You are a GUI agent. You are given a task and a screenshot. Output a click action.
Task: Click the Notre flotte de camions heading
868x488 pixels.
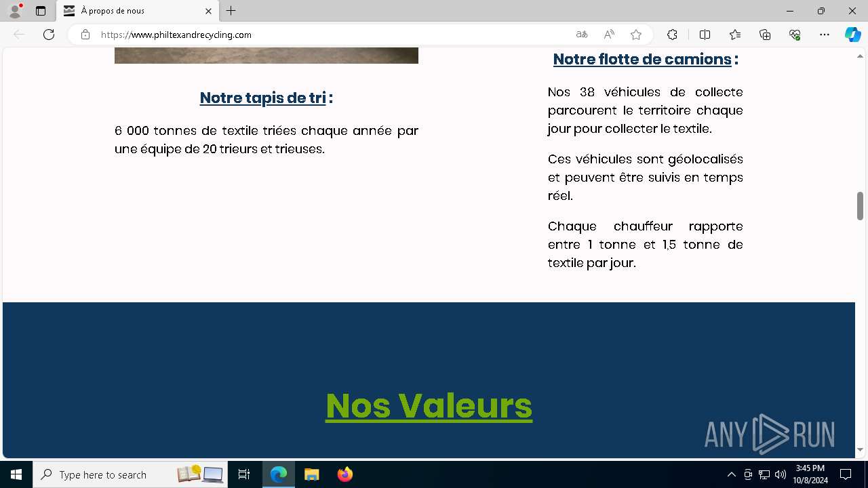tap(645, 59)
